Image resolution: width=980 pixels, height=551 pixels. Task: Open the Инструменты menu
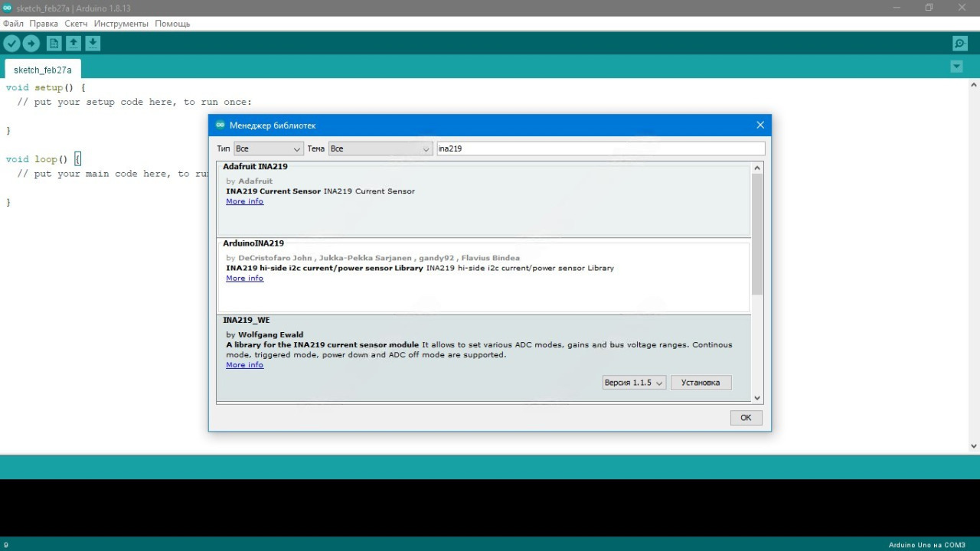coord(121,24)
